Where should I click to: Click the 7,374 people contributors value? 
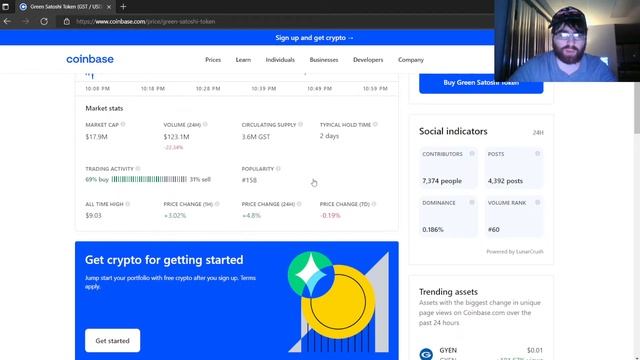click(x=442, y=181)
